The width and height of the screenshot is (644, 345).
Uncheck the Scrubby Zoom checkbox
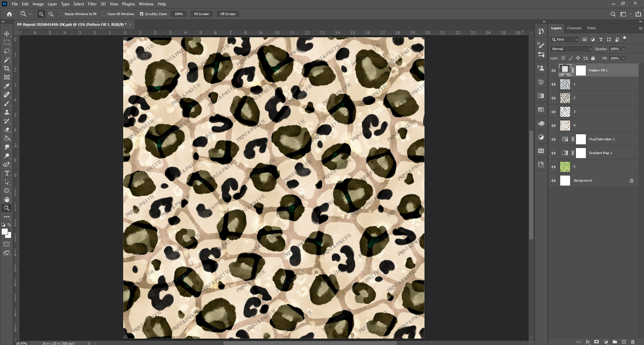(142, 14)
